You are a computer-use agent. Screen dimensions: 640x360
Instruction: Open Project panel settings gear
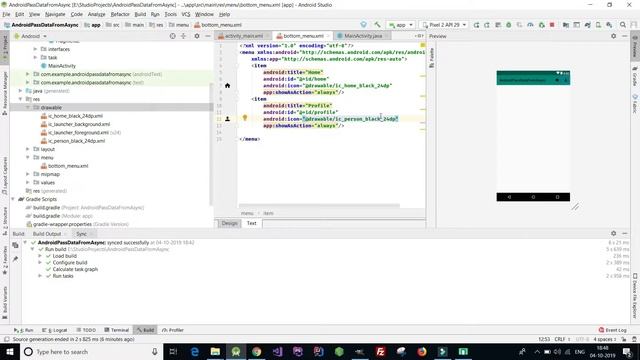197,36
